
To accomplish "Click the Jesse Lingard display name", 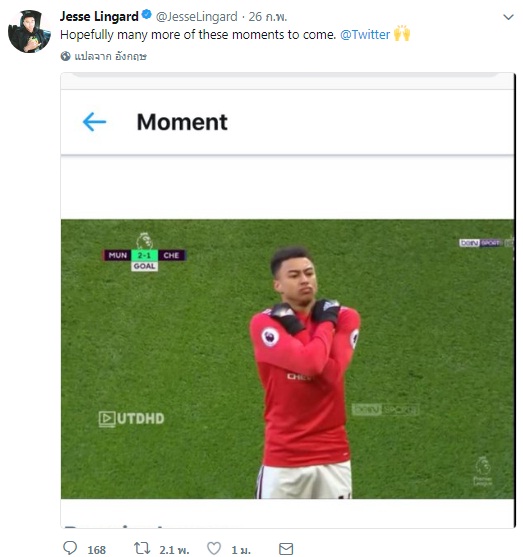I will (99, 16).
